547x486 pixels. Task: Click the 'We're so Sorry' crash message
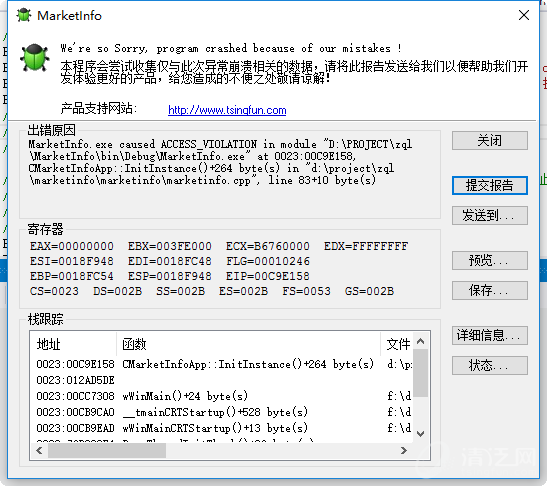(231, 48)
